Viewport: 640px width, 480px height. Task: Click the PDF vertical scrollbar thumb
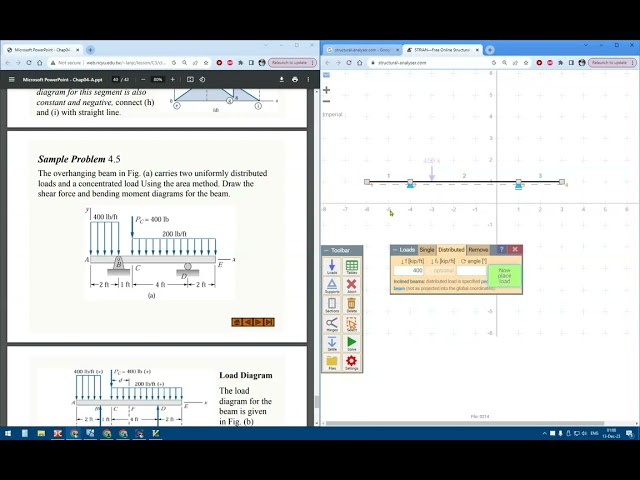(316, 402)
